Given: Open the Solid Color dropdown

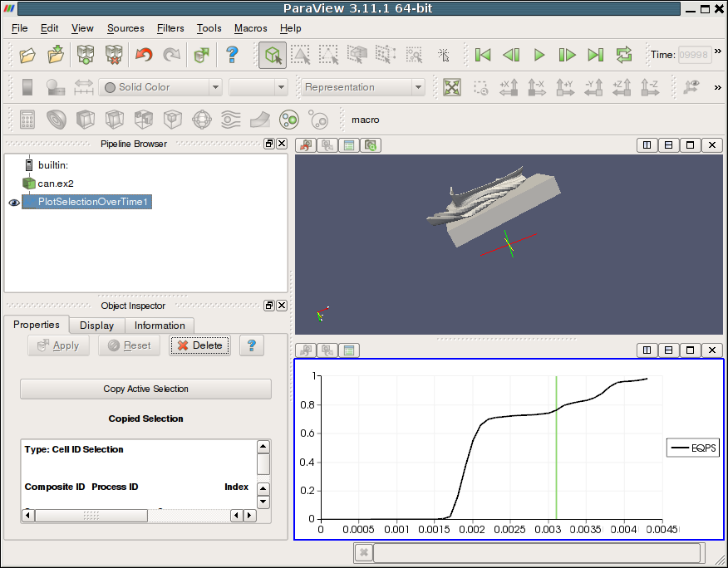Looking at the screenshot, I should tap(160, 87).
